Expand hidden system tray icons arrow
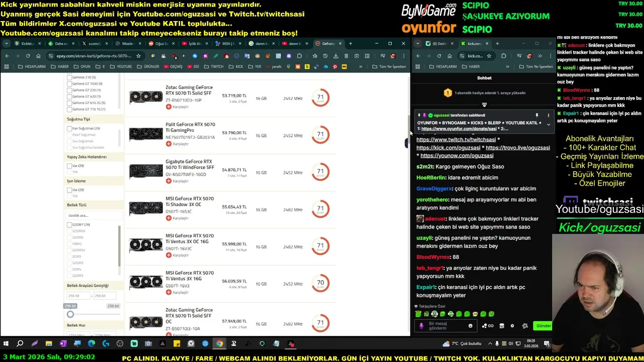Screen dimensions: 644x362 (489, 344)
